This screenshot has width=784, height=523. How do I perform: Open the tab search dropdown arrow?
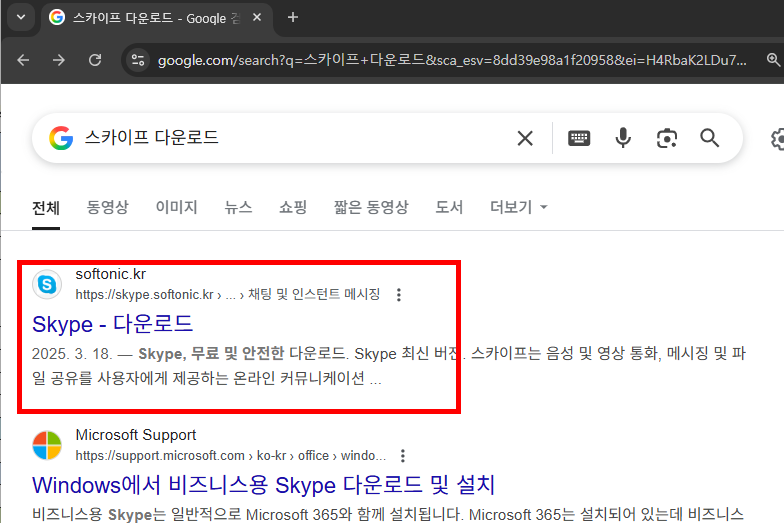[21, 18]
